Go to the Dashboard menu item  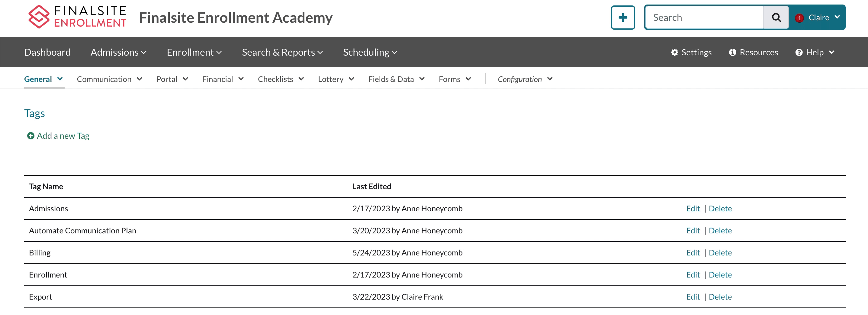(47, 52)
